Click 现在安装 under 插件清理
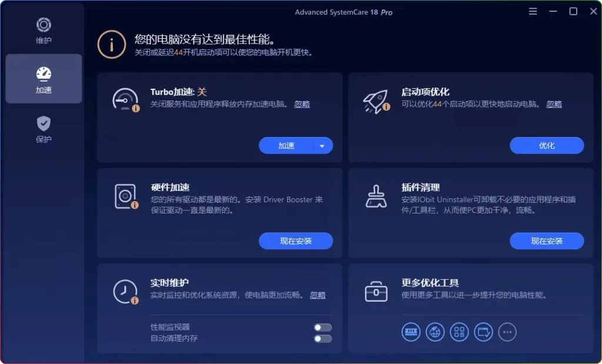This screenshot has height=364, width=602. pyautogui.click(x=547, y=241)
